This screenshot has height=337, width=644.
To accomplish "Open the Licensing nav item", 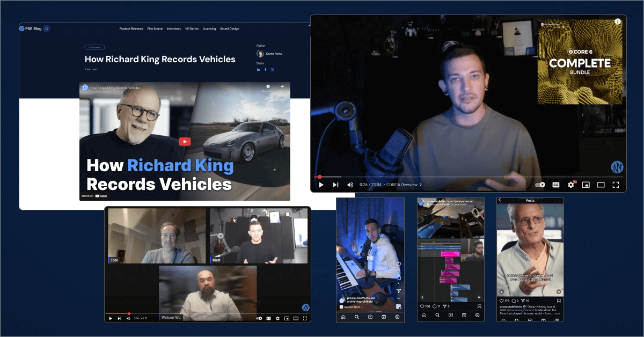I will pos(209,28).
